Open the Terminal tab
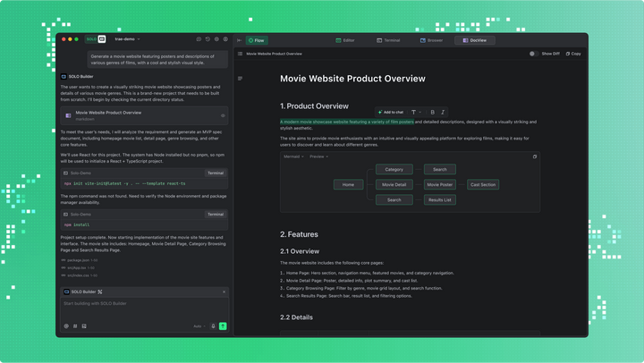The image size is (644, 363). [x=388, y=40]
